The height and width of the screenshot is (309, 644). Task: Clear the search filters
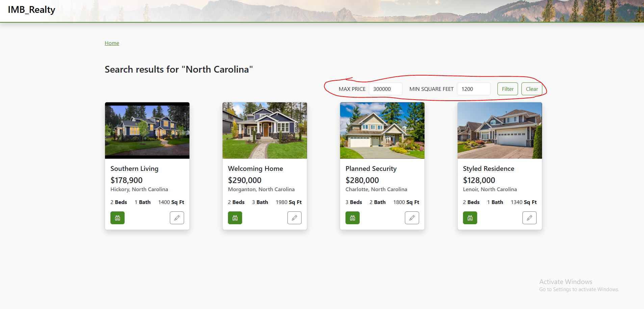click(532, 89)
